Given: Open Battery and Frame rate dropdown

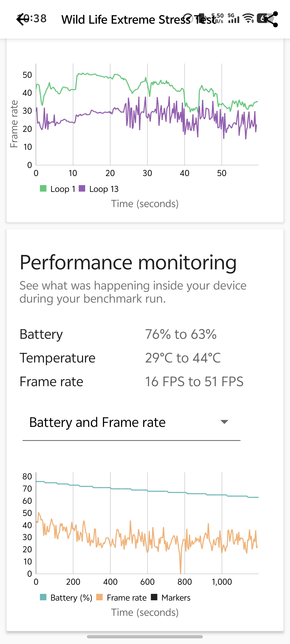Looking at the screenshot, I should 131,423.
